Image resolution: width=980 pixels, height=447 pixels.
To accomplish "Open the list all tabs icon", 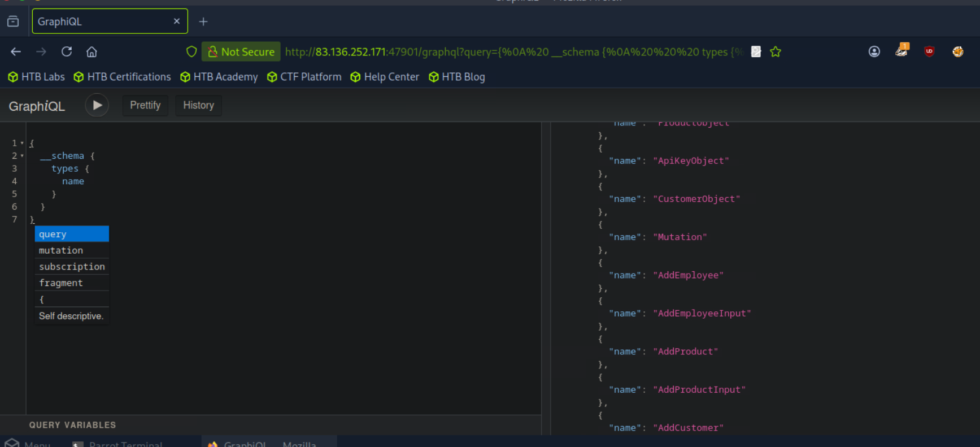I will click(x=13, y=21).
